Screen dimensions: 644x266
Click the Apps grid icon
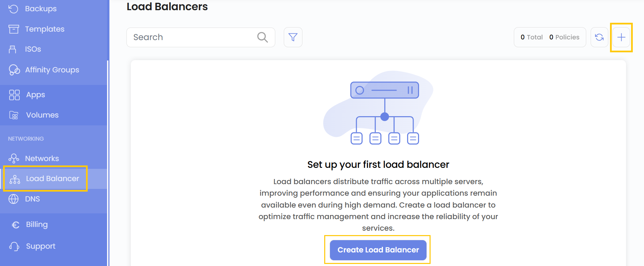click(14, 95)
